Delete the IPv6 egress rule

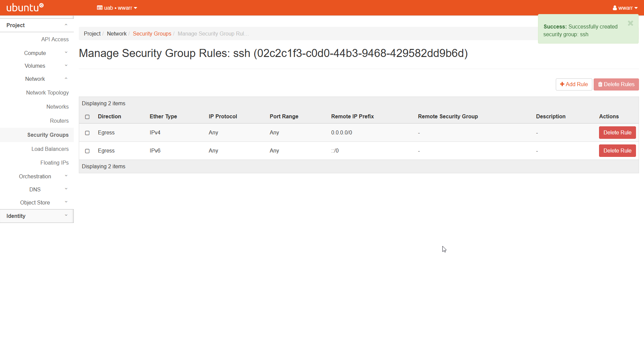[617, 151]
